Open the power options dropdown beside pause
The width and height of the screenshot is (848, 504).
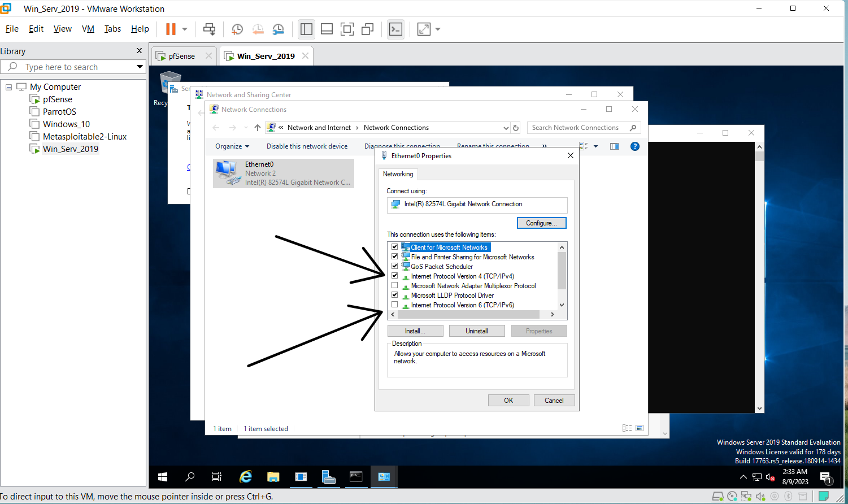pos(185,29)
